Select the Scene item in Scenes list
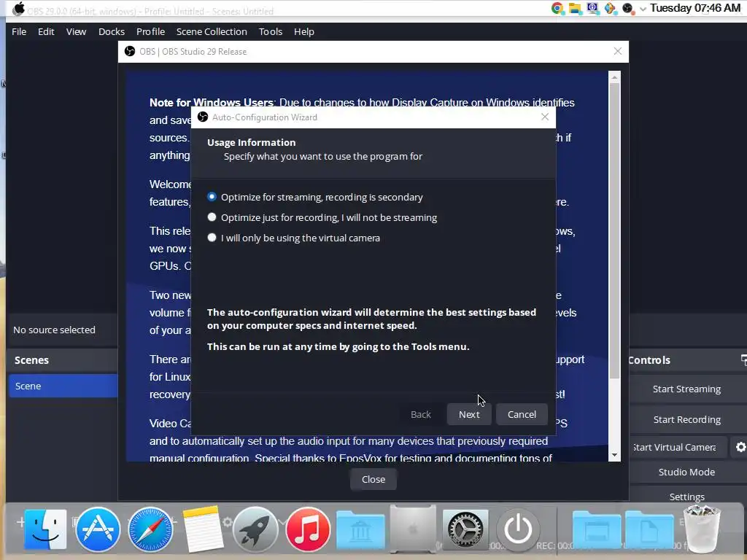Image resolution: width=747 pixels, height=560 pixels. [63, 386]
